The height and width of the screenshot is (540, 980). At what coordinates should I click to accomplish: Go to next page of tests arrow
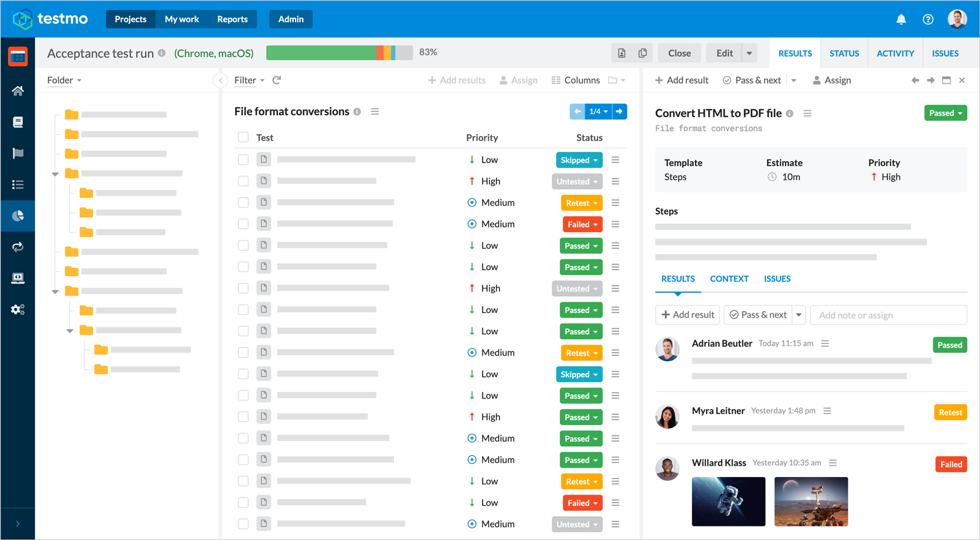click(x=619, y=111)
